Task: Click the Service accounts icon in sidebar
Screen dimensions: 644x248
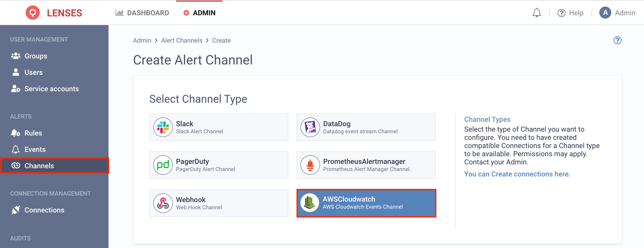Action: point(16,88)
